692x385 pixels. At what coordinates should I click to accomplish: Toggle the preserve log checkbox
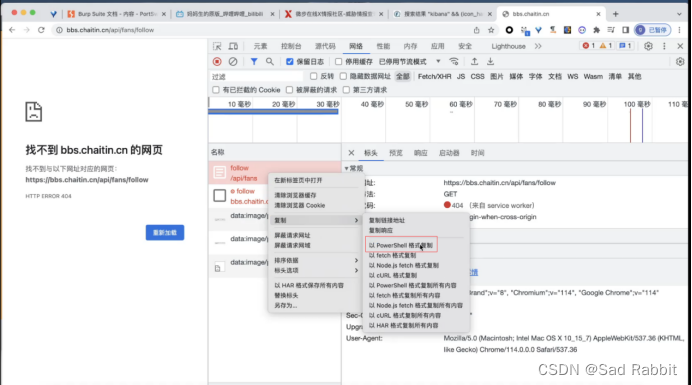tap(290, 62)
